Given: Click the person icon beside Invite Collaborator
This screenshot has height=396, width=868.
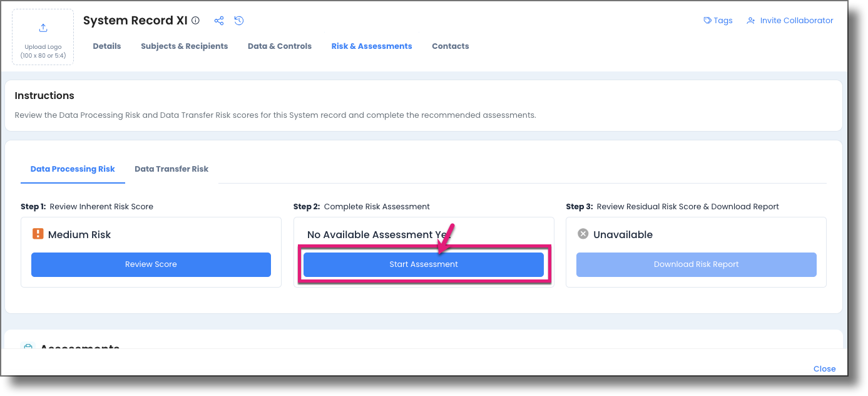Looking at the screenshot, I should click(751, 21).
